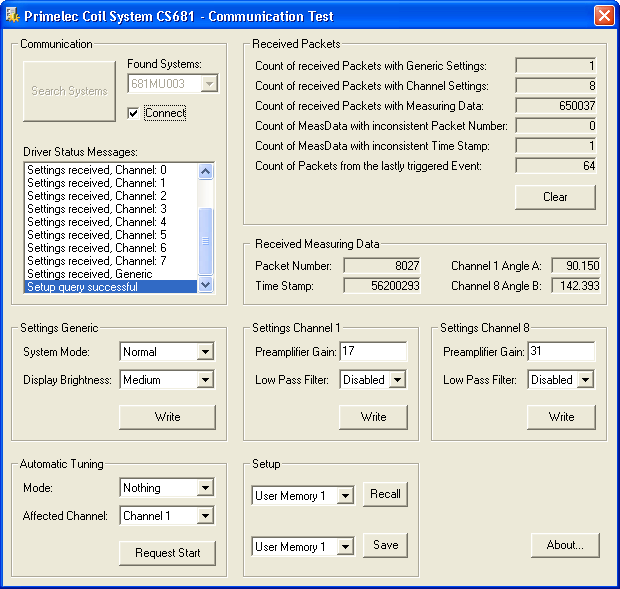Click the status messages scrollbar thumb
The width and height of the screenshot is (620, 589).
(206, 241)
